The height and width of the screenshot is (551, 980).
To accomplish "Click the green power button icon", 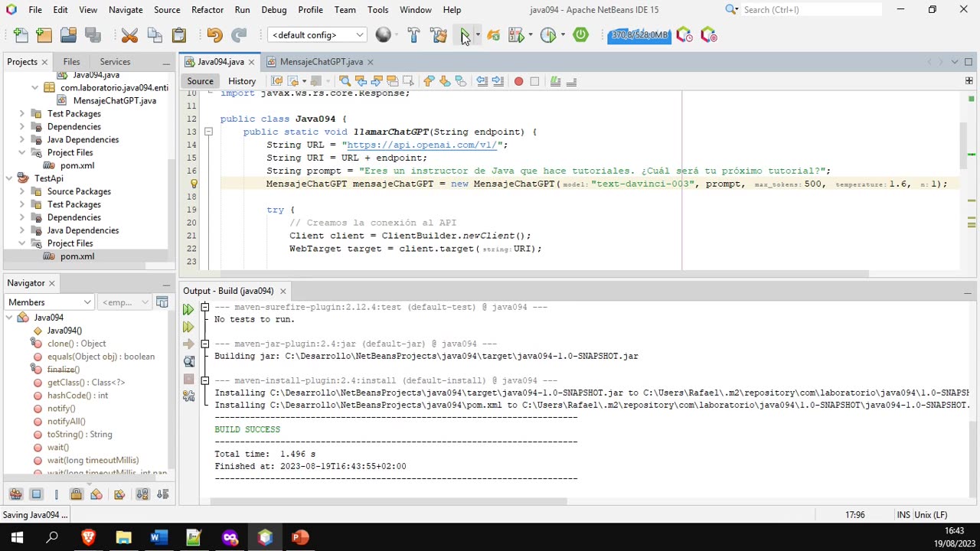I will tap(580, 35).
